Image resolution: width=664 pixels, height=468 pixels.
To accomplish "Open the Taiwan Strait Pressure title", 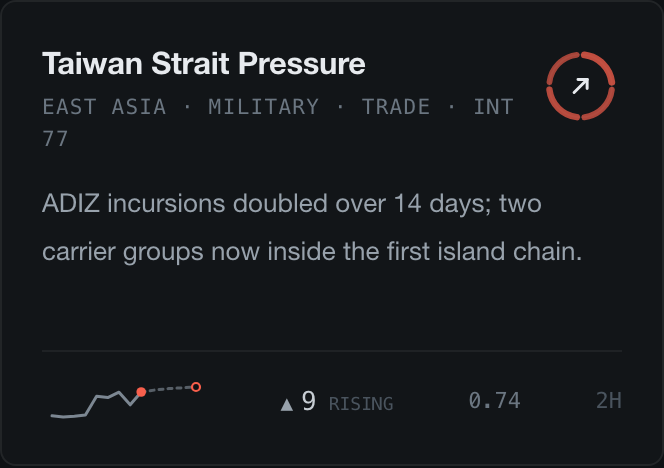I will click(x=203, y=64).
